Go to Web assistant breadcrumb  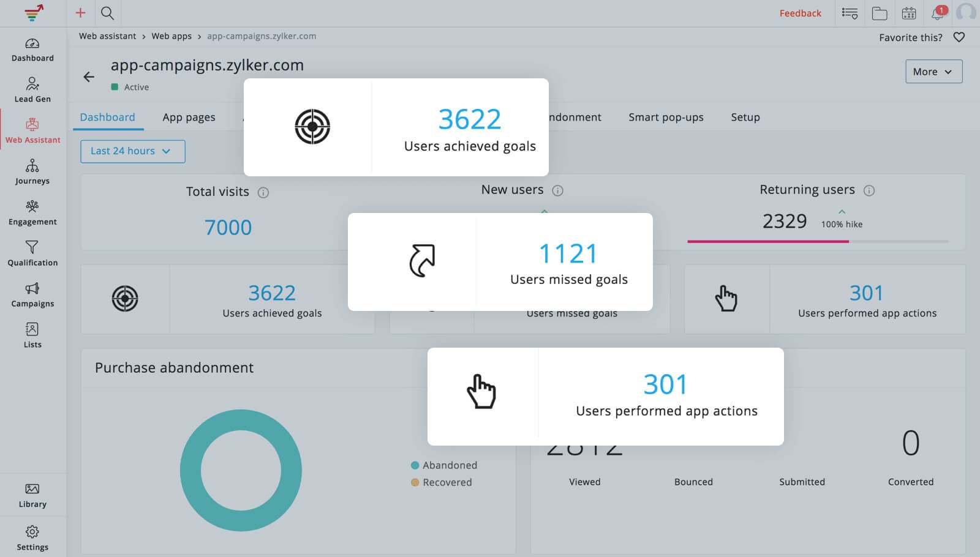[107, 36]
